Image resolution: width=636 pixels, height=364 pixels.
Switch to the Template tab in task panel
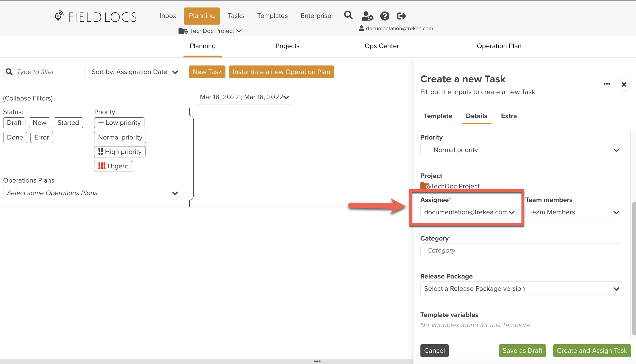438,116
